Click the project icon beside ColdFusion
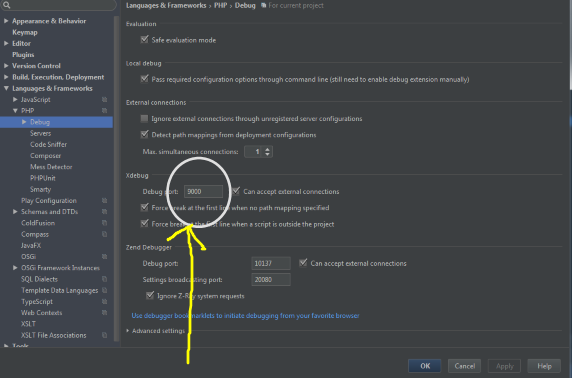573x378 pixels. click(x=105, y=223)
